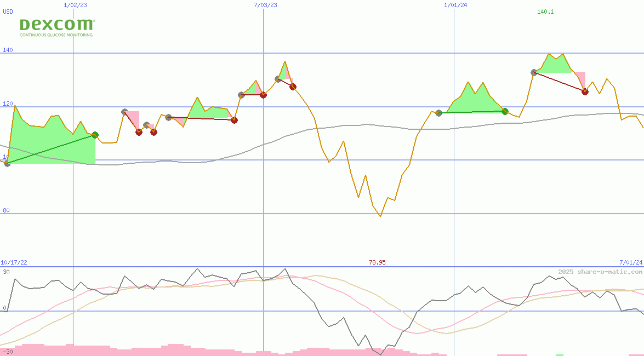Click the 78.95 low price label
This screenshot has height=356, width=644.
[377, 262]
